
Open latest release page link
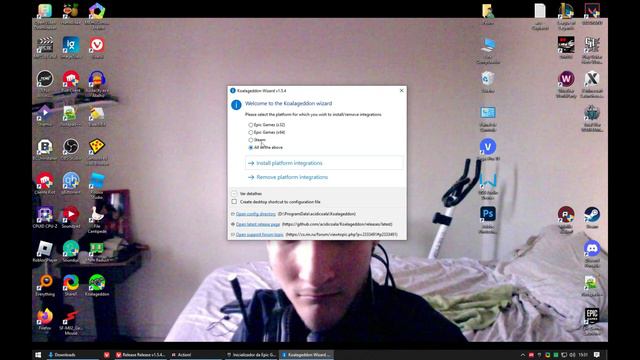[x=258, y=224]
